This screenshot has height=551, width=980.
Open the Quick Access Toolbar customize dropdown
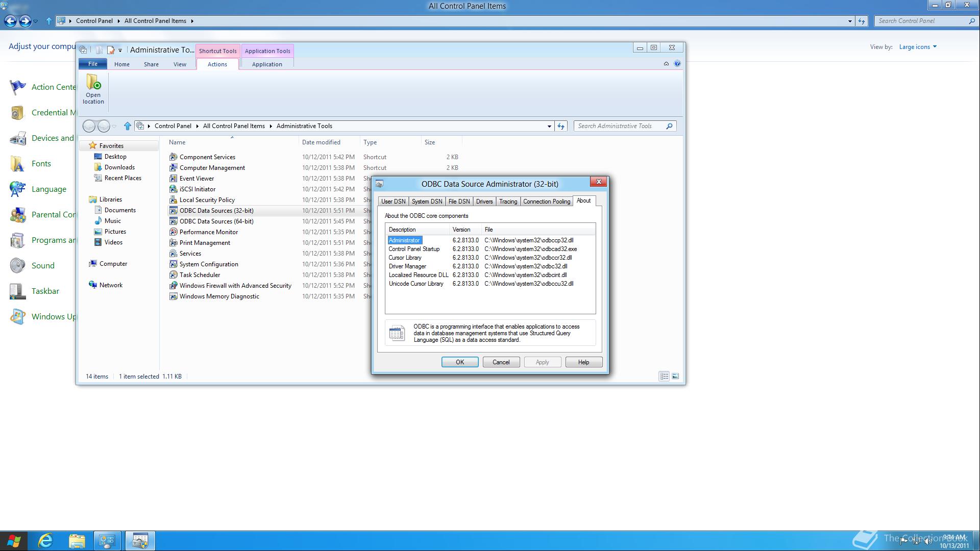(x=120, y=50)
